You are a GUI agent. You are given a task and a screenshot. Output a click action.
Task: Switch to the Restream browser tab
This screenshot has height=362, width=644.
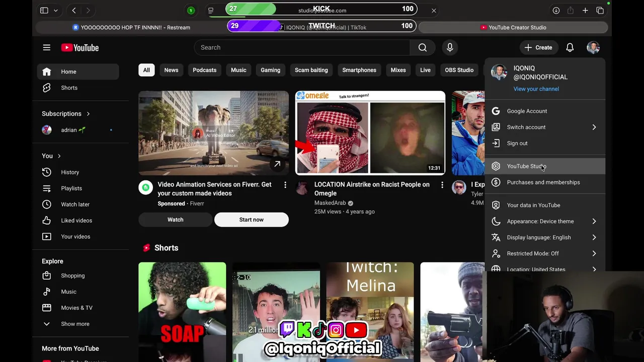point(132,28)
